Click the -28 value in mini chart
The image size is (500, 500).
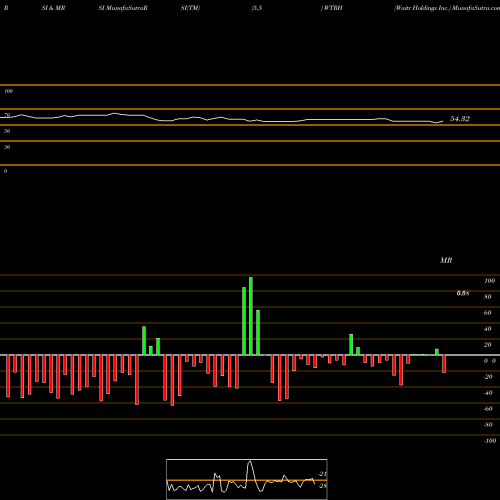(x=322, y=486)
